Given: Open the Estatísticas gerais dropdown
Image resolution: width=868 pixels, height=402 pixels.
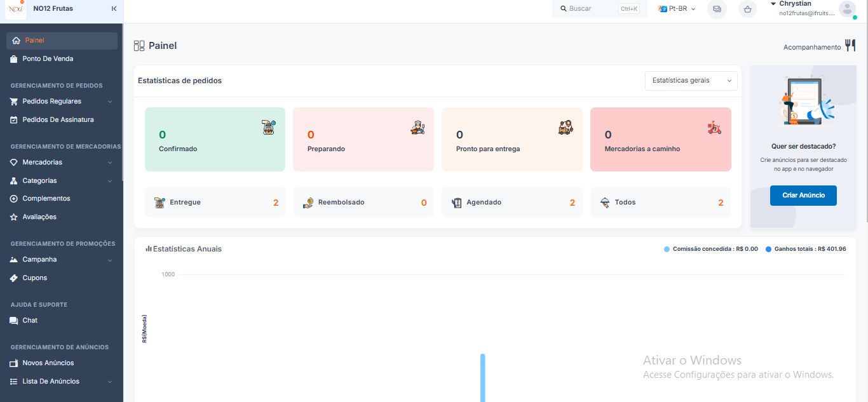Looking at the screenshot, I should [x=691, y=81].
